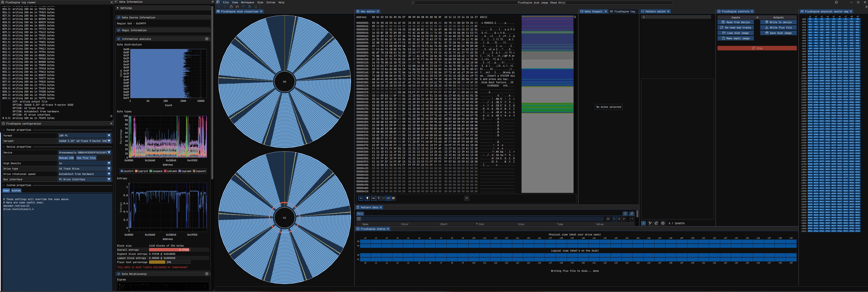Click the wand icon next to the pattern play button

pyautogui.click(x=650, y=223)
